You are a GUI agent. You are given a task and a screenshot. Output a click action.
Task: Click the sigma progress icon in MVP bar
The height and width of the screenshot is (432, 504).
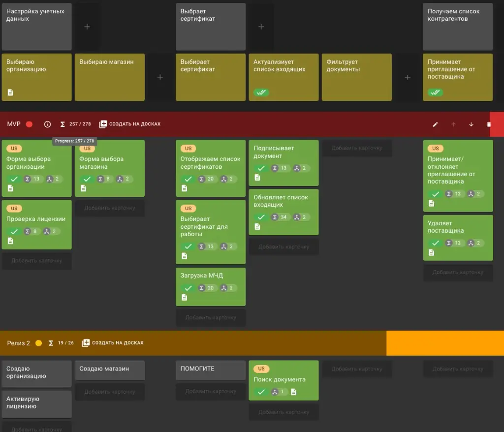point(63,124)
